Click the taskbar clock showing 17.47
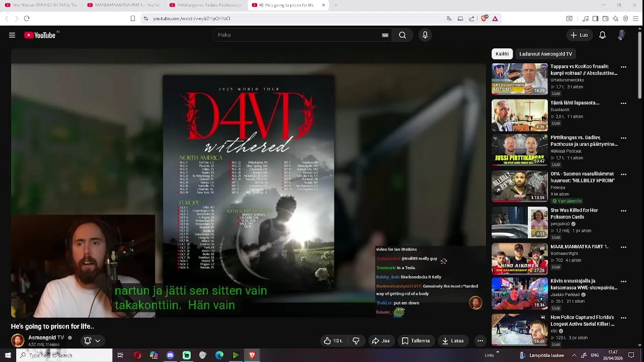Screen dimensions: 644x362 (612, 355)
